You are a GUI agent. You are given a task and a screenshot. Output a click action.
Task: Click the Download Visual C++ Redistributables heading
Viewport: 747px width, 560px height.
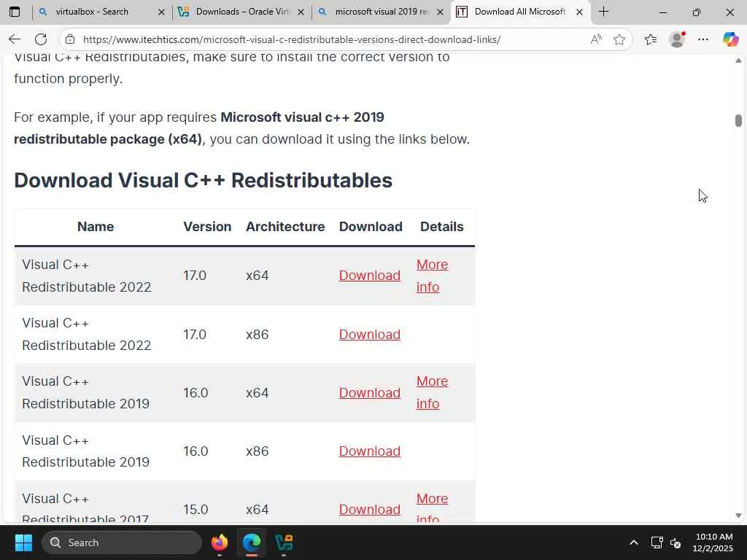[204, 181]
